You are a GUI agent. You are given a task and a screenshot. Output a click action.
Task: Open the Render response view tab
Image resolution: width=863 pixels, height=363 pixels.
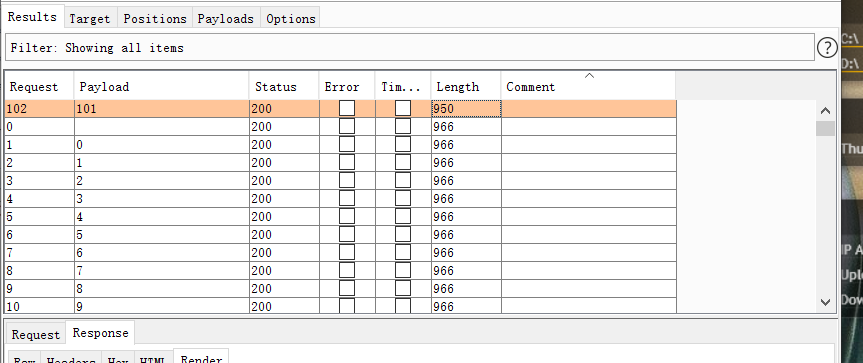pos(201,359)
